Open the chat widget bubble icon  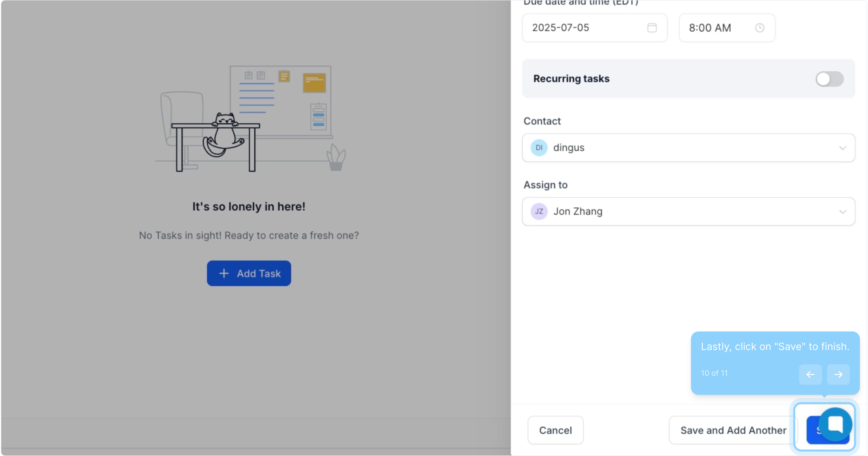pyautogui.click(x=835, y=424)
